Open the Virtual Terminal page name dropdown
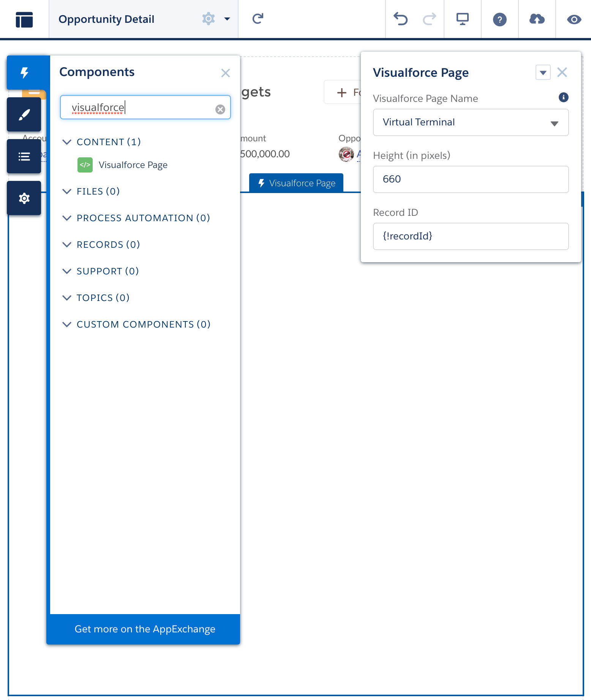591x700 pixels. [471, 122]
